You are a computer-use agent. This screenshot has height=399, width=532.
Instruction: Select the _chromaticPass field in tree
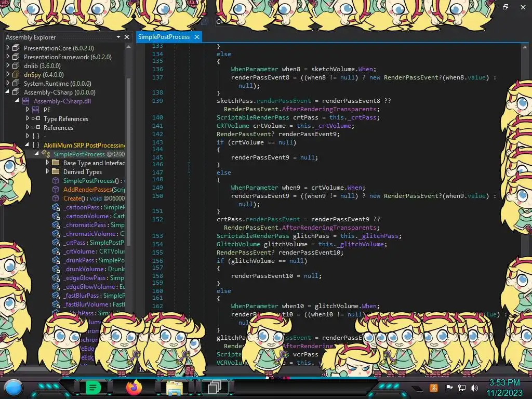coord(94,225)
